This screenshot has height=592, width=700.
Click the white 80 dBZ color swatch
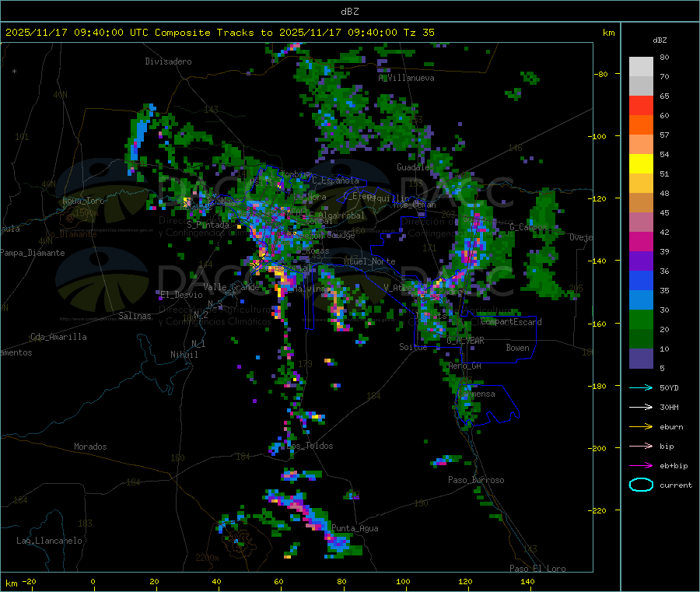click(641, 67)
